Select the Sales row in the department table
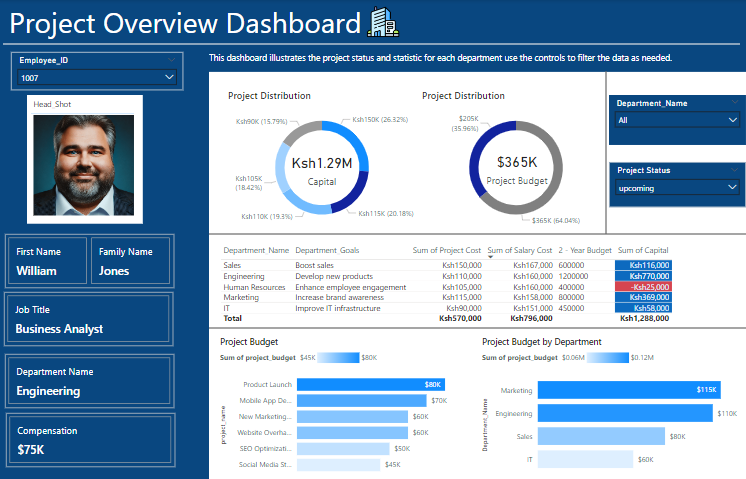 point(447,265)
